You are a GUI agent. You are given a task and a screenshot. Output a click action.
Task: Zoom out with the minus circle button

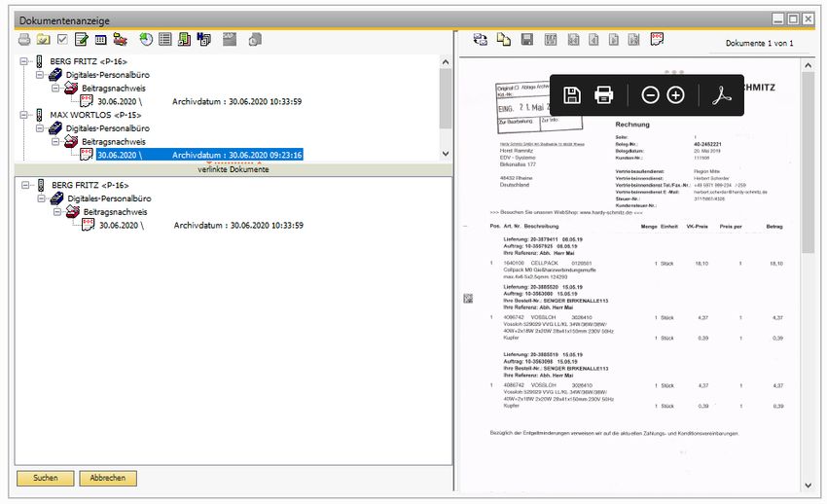pos(650,95)
